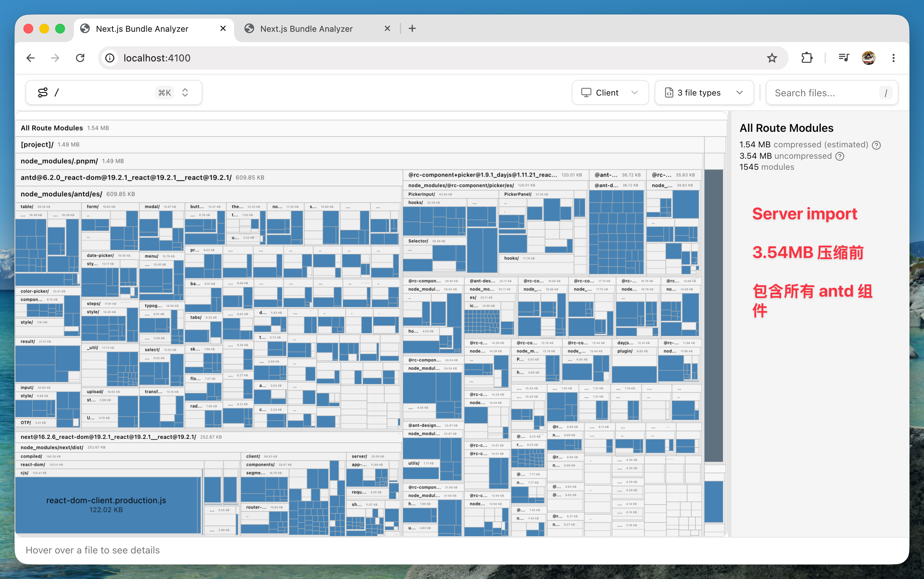Open the Chrome three-dot menu
924x579 pixels.
point(893,58)
